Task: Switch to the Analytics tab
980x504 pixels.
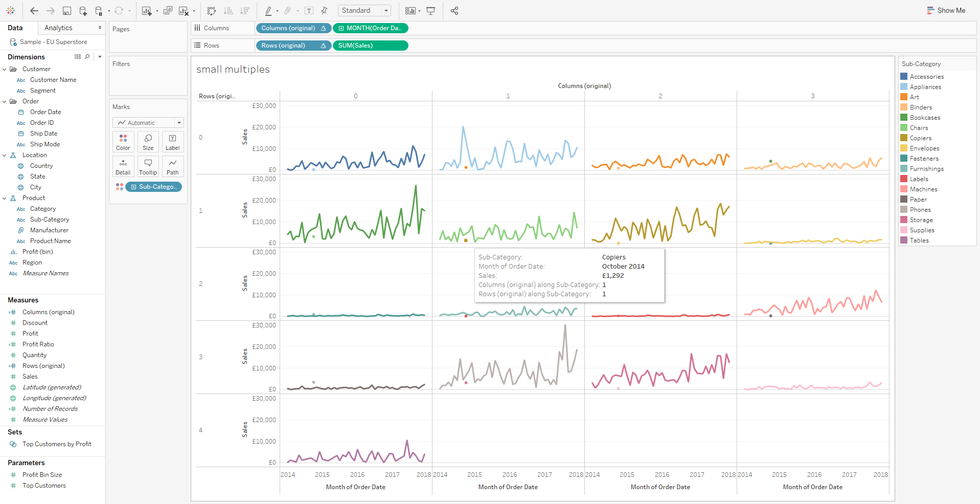Action: (x=58, y=28)
